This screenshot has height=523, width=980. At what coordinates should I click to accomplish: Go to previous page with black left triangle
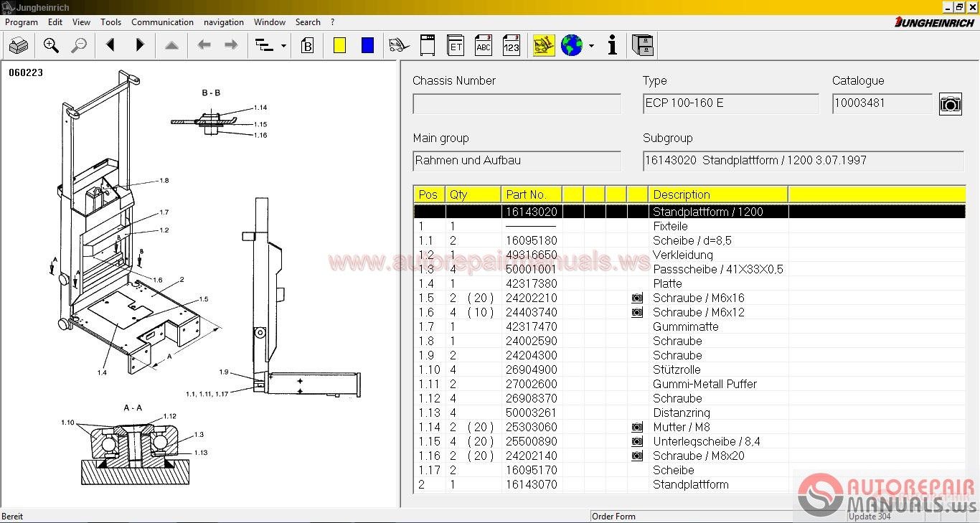pos(110,45)
